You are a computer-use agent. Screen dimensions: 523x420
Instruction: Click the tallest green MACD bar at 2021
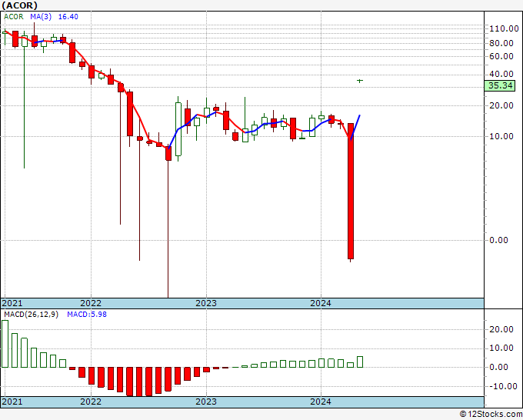click(5, 344)
